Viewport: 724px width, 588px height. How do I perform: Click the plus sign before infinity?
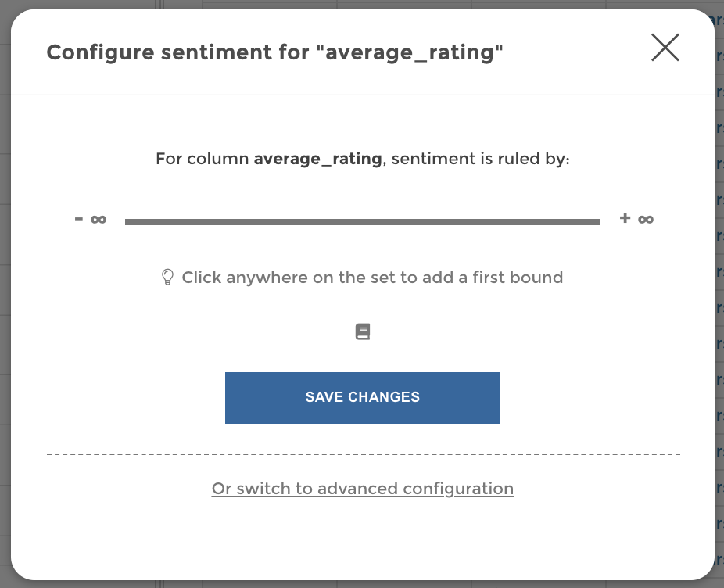point(624,218)
